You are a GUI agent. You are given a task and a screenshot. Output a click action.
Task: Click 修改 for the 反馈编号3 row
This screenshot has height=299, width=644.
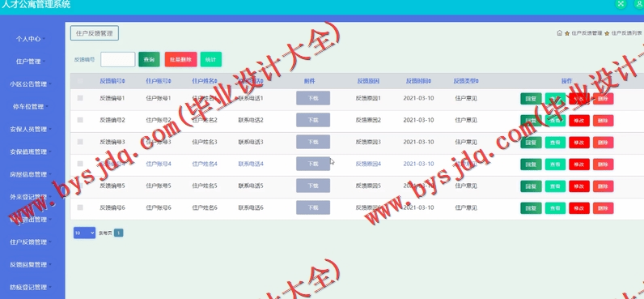579,143
